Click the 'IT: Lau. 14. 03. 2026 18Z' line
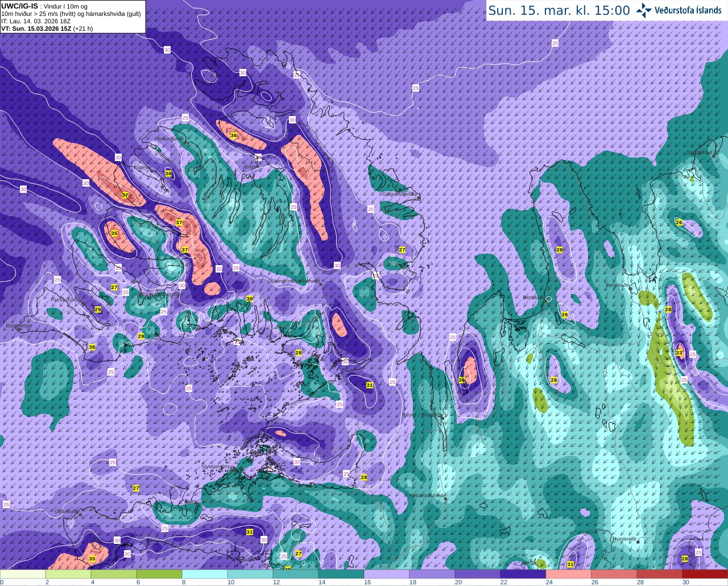The image size is (728, 586). click(x=36, y=21)
